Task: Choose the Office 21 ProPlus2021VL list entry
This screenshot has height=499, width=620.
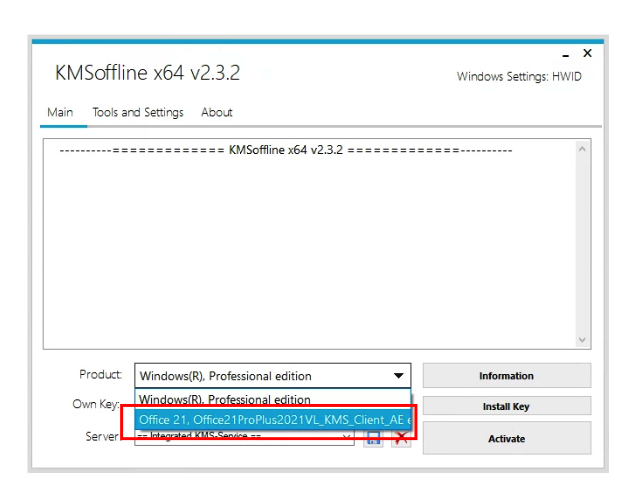Action: click(272, 420)
